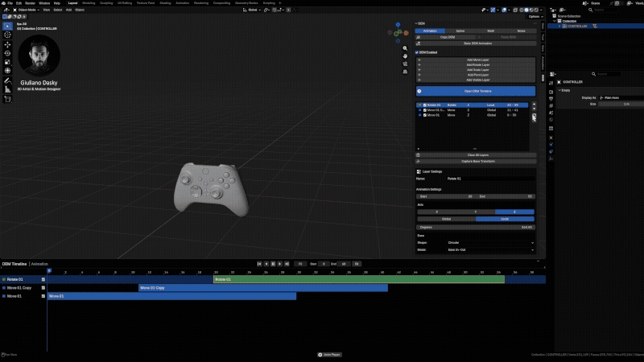The height and width of the screenshot is (362, 644).
Task: Click the question mark icon on Open DEM Timeline
Action: point(419,91)
